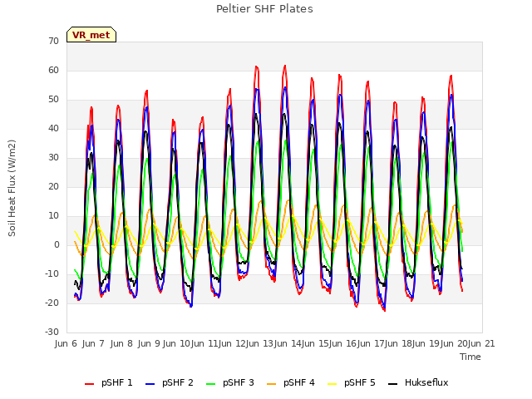The image size is (532, 399).
Task: Click the -20 y-axis tick label
Action: [52, 303]
